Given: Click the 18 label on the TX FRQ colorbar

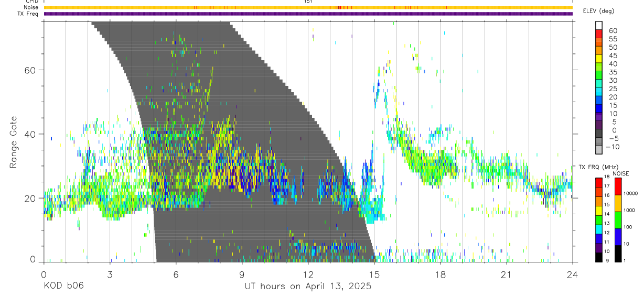Looking at the screenshot, I should pos(607,177).
